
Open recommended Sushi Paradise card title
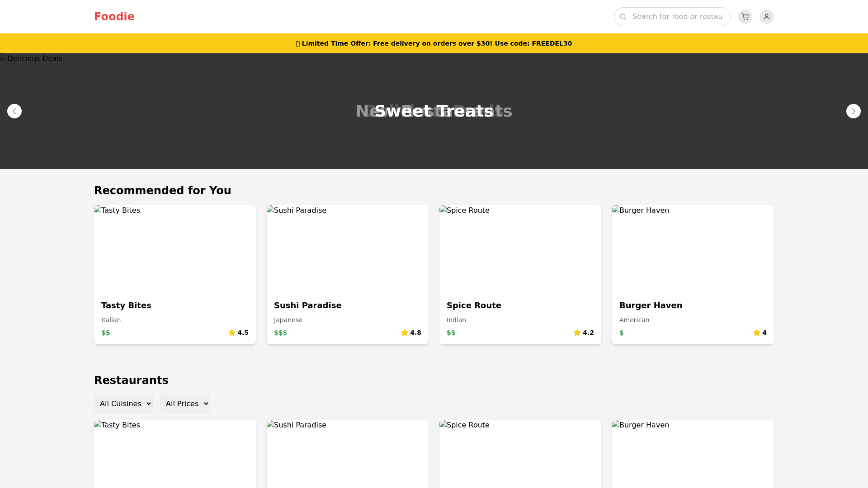tap(307, 305)
